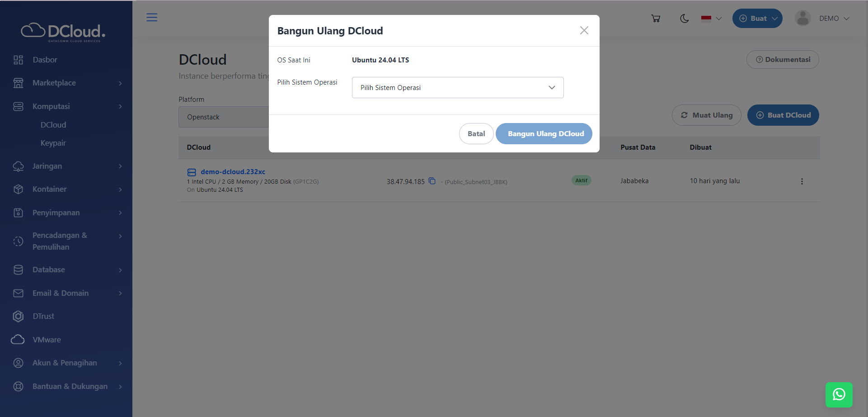The image size is (868, 417).
Task: Click the DCloud logo
Action: tap(63, 32)
